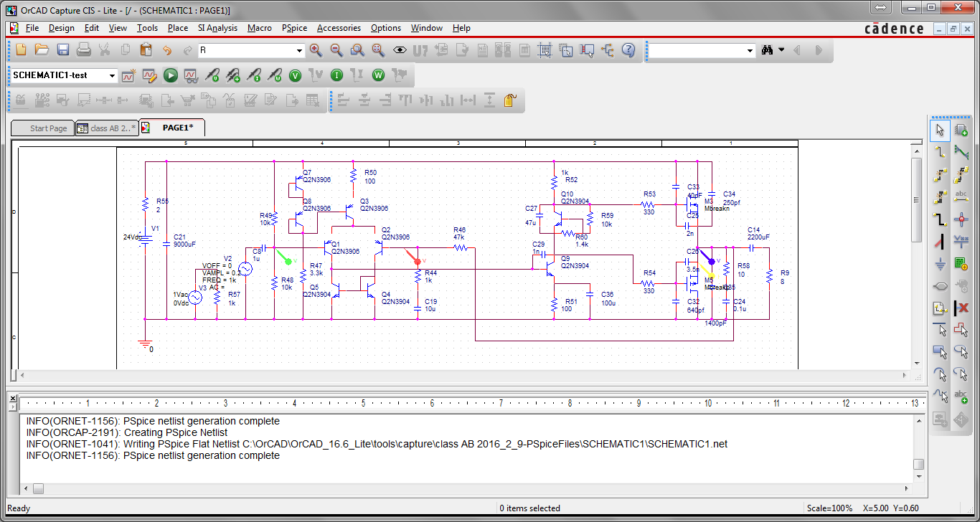Select the Place Junction tool
Screen dimensions: 980x522
point(961,219)
